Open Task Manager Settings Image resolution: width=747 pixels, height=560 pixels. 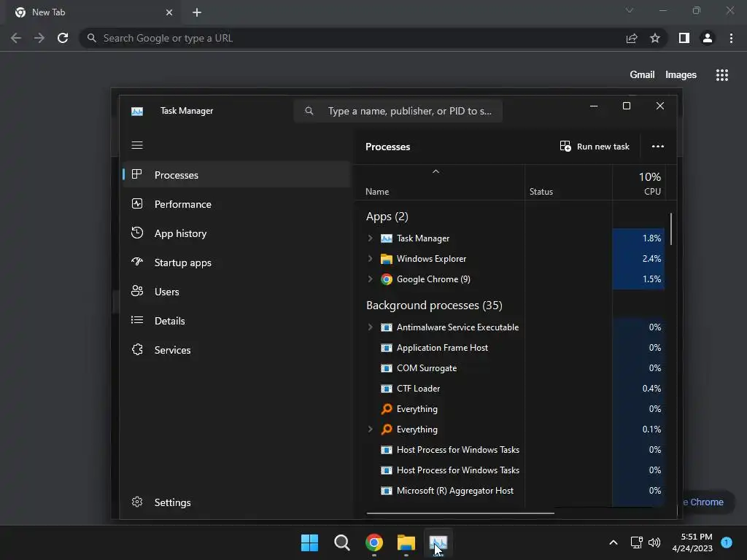237,502
